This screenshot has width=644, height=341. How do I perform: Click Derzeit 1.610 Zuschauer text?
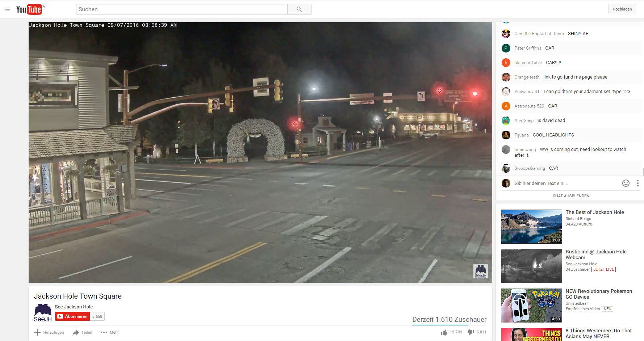pyautogui.click(x=449, y=320)
